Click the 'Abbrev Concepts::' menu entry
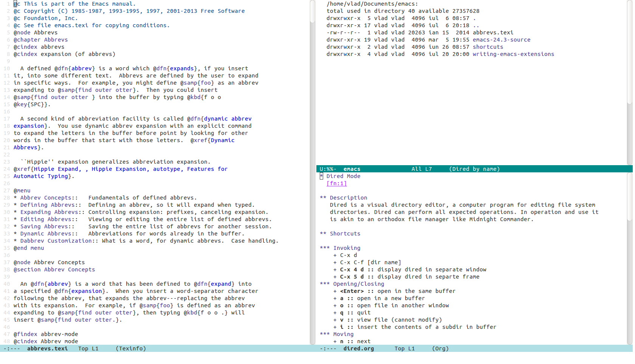The image size is (635, 364). point(49,198)
